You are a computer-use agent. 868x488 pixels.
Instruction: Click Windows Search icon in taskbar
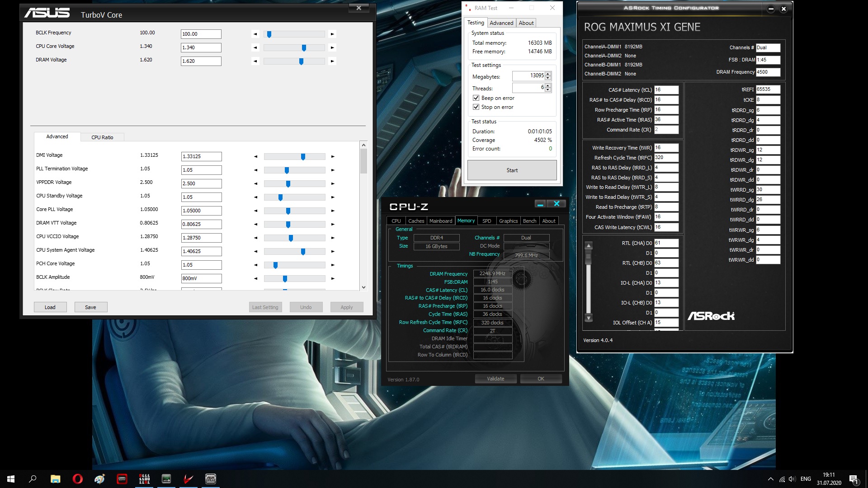(33, 479)
